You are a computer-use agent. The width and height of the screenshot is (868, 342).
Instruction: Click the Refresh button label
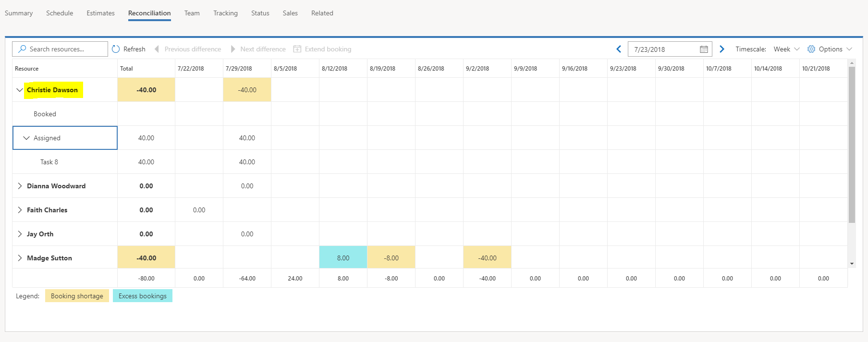[134, 49]
